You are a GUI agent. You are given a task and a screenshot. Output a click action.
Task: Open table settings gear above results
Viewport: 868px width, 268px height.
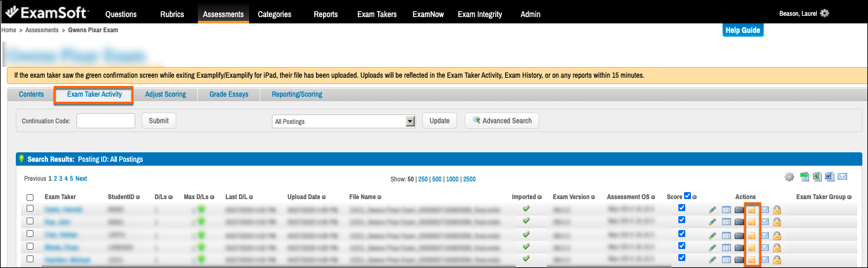[789, 177]
